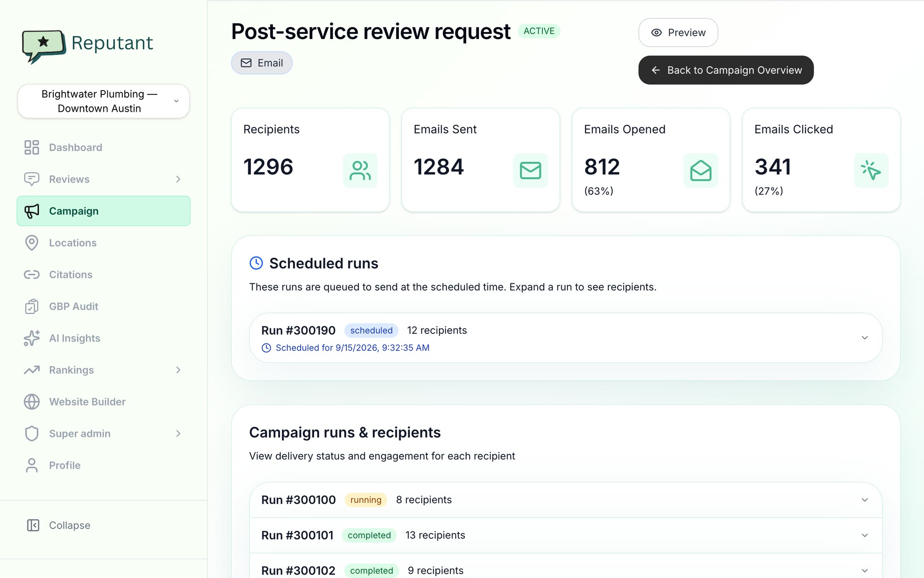Screen dimensions: 924x578
Task: Click the Emails Opened '(63%)' value
Action: (x=599, y=191)
